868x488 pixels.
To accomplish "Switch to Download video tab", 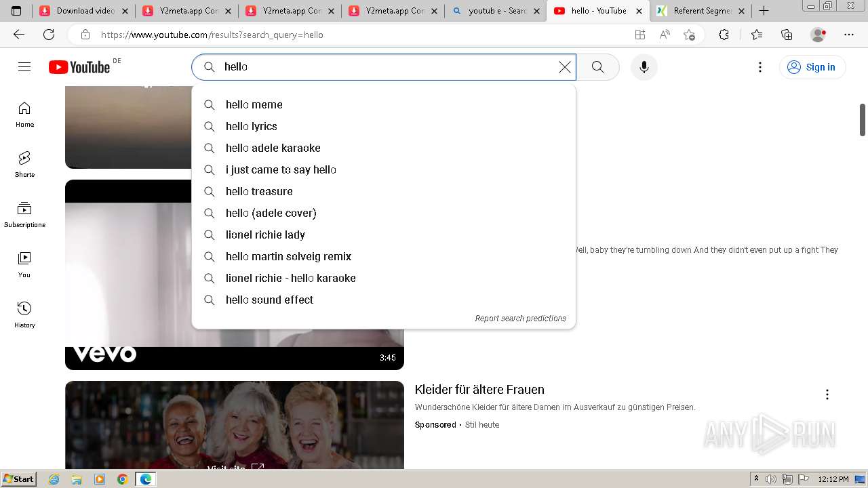I will click(x=83, y=11).
